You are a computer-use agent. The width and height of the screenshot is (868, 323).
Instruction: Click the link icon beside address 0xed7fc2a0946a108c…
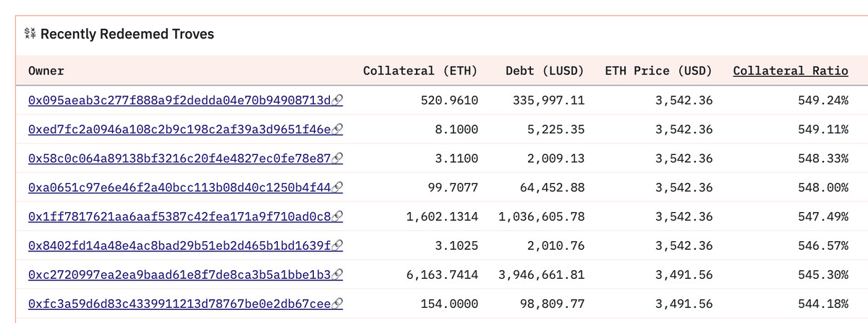click(337, 129)
